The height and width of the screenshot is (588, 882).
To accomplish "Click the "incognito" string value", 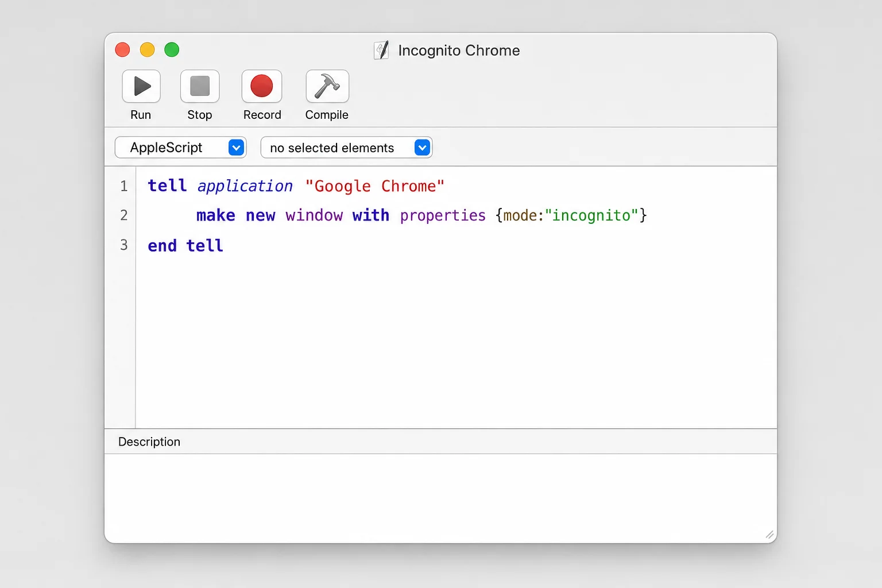I will (591, 215).
